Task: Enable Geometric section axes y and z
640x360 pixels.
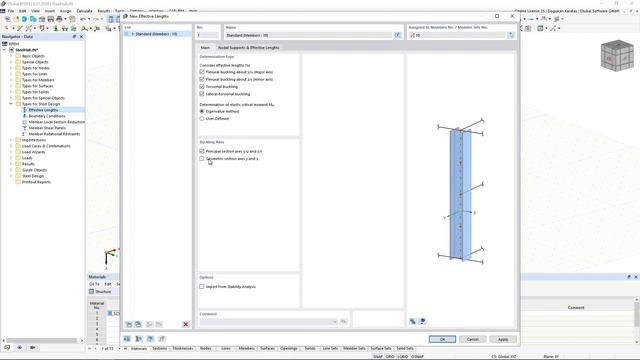Action: 202,158
